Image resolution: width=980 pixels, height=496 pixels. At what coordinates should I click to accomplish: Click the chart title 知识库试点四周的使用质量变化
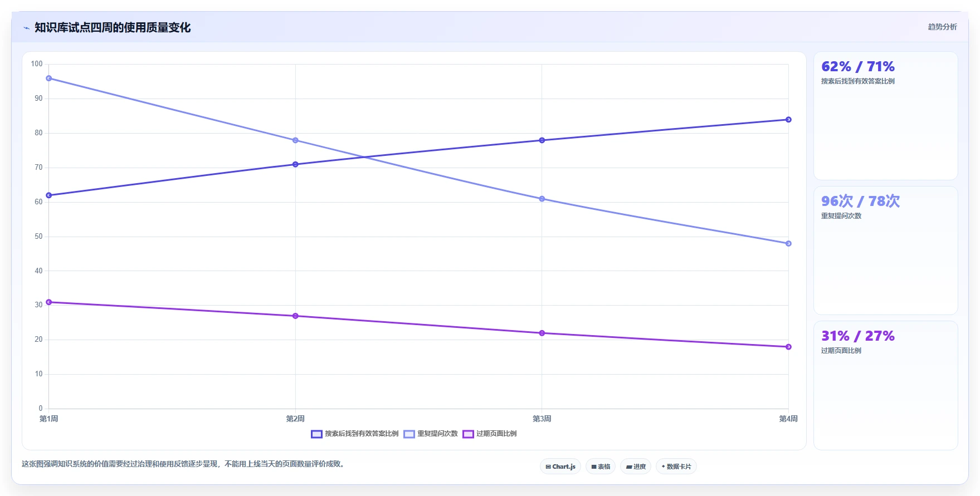coord(113,28)
